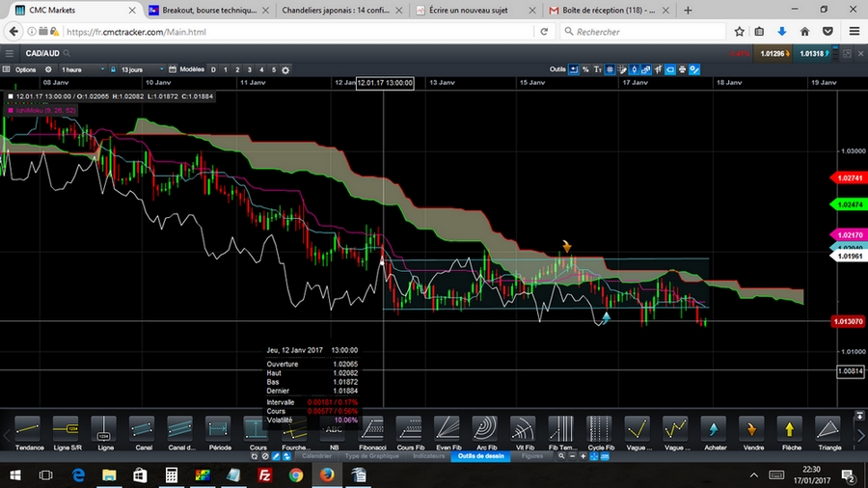
Task: Reload the page with the refresh icon
Action: click(x=544, y=32)
